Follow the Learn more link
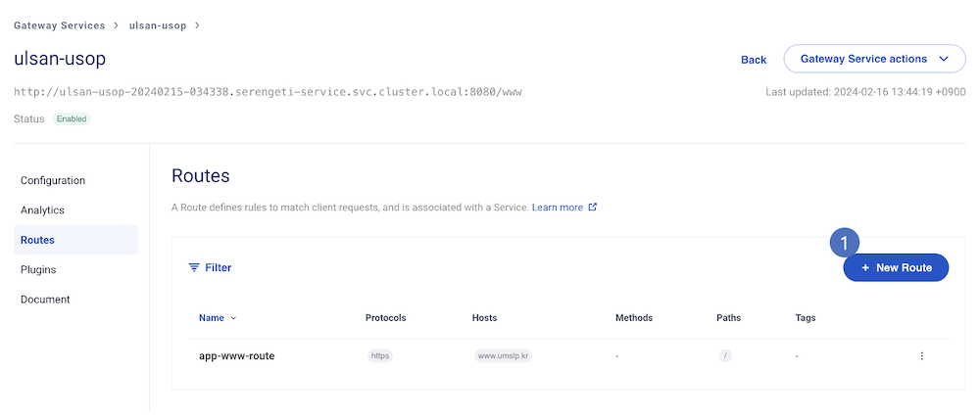Viewport: 980px width, 419px height. tap(557, 208)
